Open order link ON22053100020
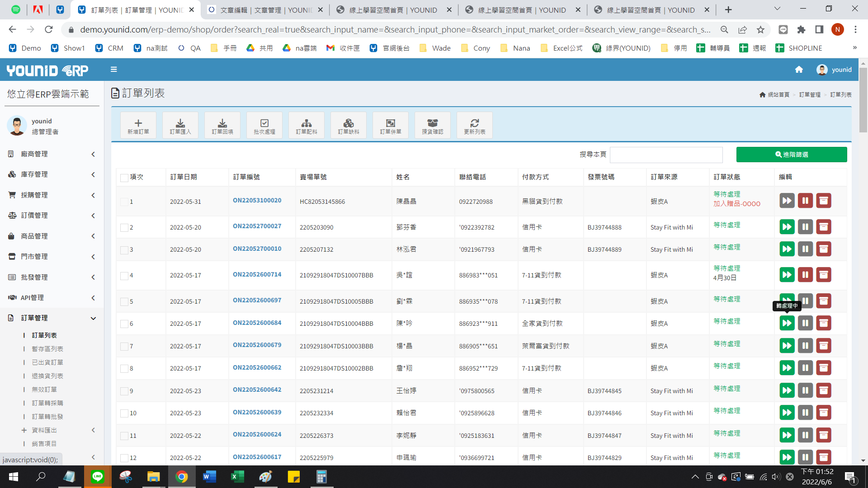This screenshot has height=488, width=868. (x=257, y=201)
